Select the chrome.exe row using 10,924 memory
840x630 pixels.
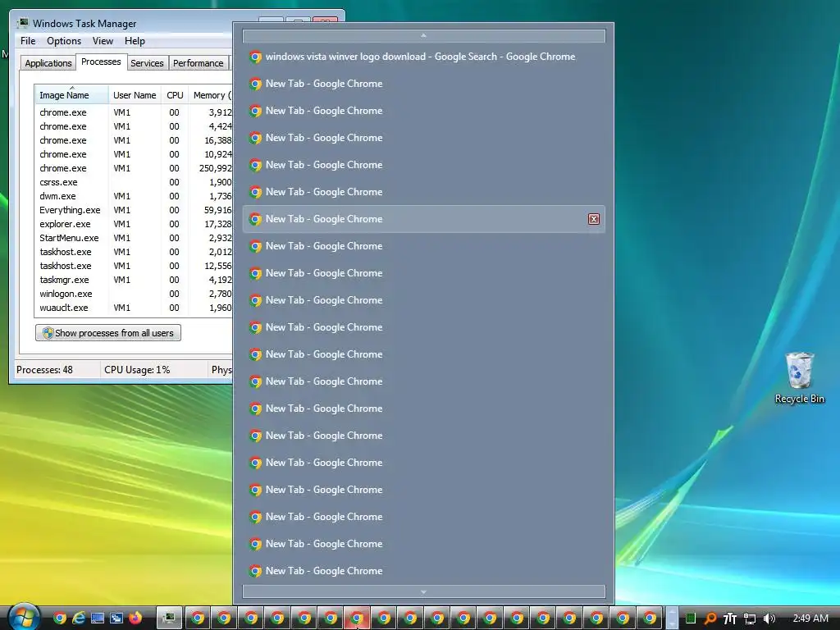click(x=134, y=154)
